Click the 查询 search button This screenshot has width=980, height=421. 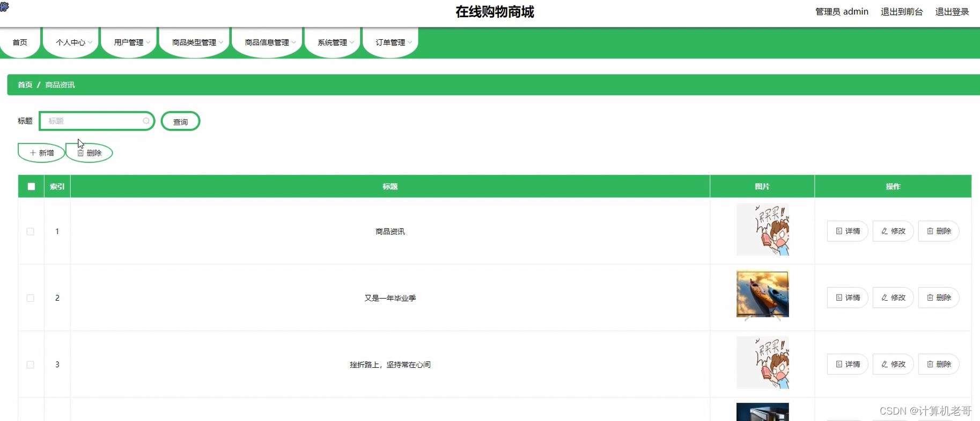tap(180, 121)
